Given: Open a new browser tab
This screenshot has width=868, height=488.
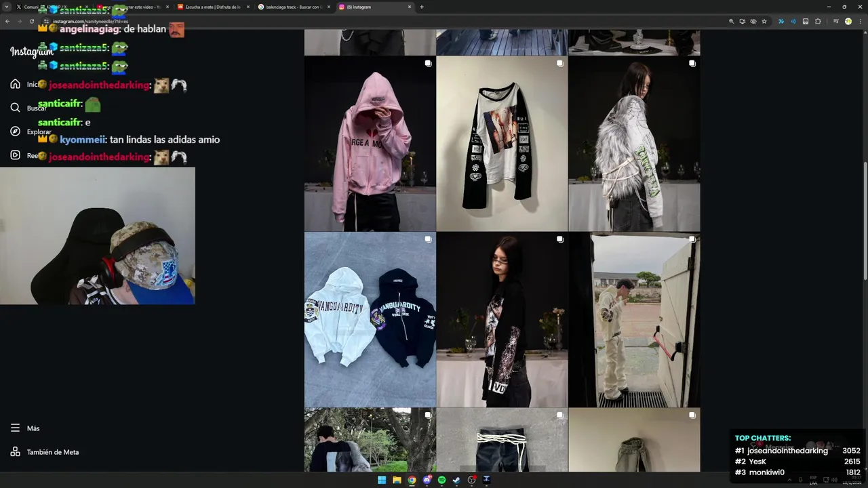Looking at the screenshot, I should click(422, 7).
